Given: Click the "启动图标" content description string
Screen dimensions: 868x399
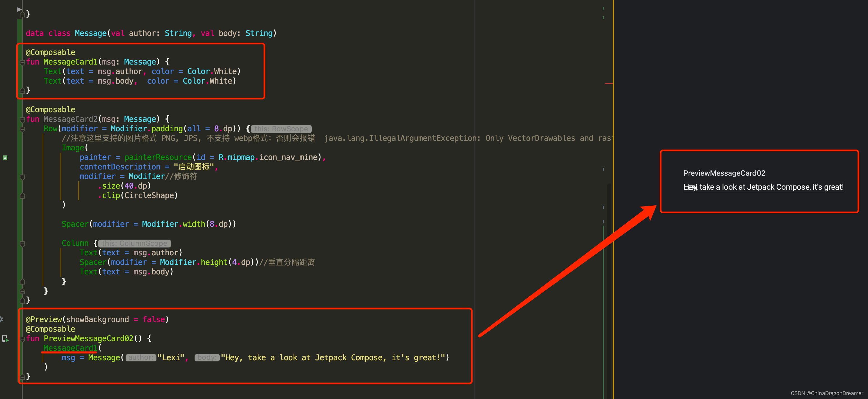Looking at the screenshot, I should click(194, 167).
